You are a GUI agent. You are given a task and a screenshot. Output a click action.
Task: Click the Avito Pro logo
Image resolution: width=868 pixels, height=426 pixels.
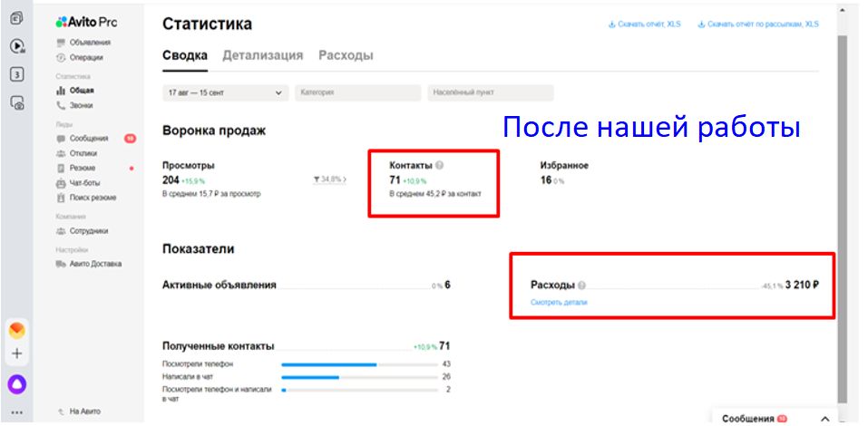pyautogui.click(x=86, y=22)
